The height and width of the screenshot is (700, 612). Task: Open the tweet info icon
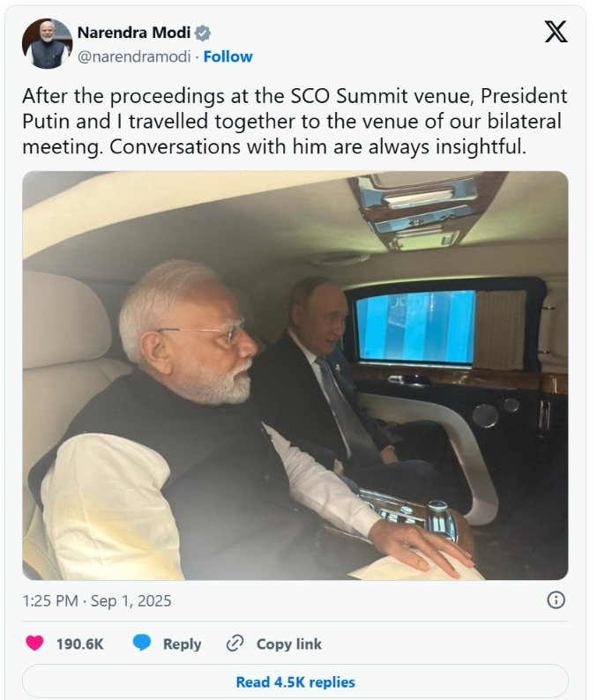[556, 600]
